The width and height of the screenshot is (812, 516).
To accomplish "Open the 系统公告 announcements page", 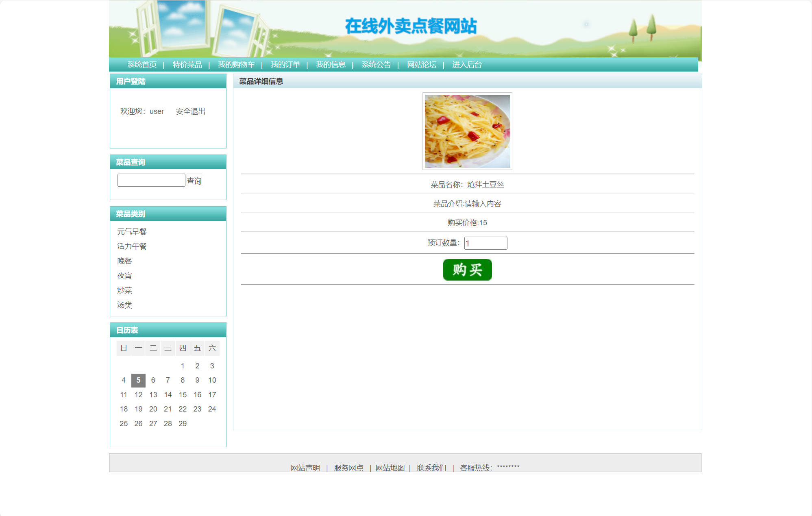I will (x=376, y=64).
